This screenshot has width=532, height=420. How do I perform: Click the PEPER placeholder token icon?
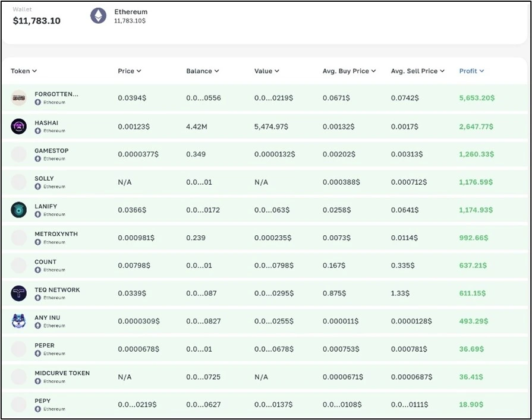pyautogui.click(x=18, y=349)
